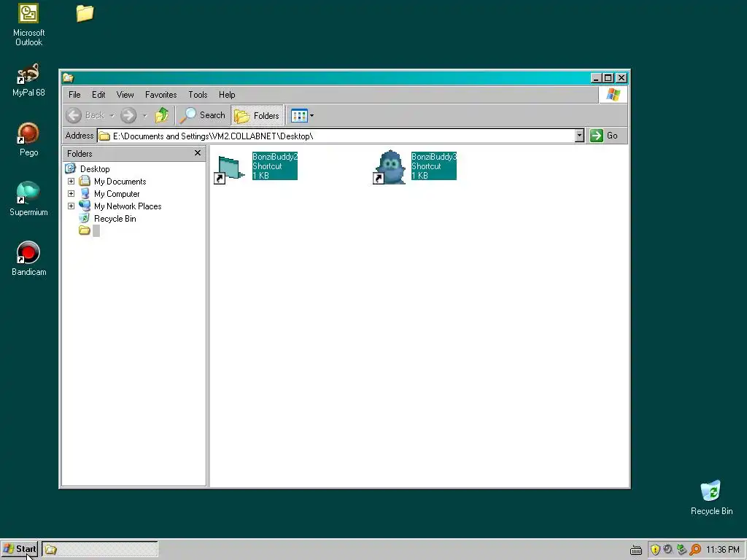Select the Recycle Bin icon on desktop

click(x=711, y=497)
